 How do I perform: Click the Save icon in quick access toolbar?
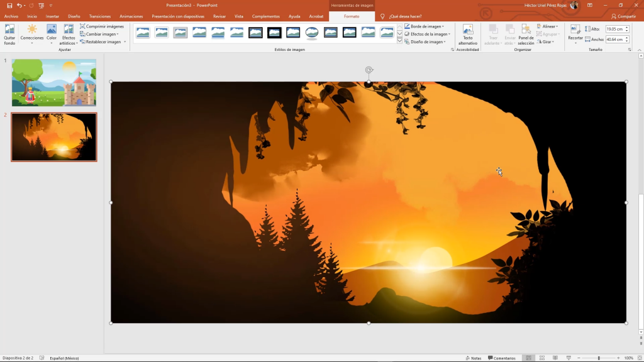[x=9, y=5]
